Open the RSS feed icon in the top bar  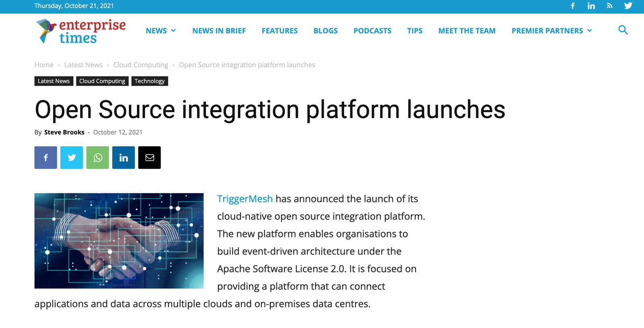(x=609, y=6)
